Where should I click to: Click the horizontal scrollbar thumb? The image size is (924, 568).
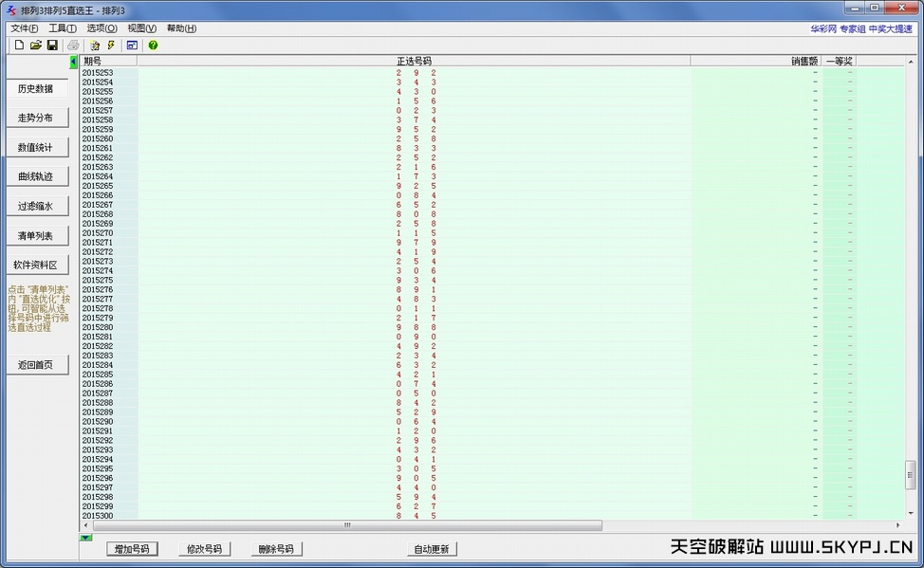[347, 525]
